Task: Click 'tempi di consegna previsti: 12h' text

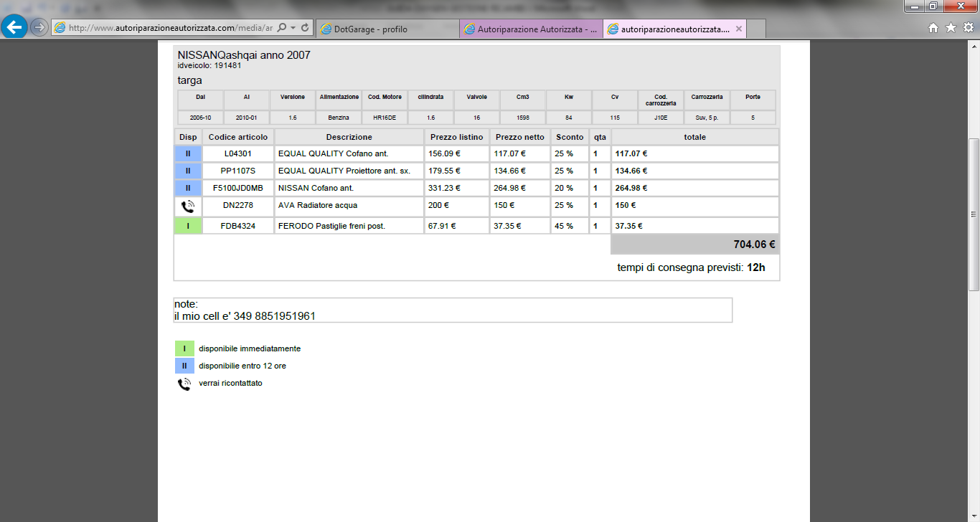Action: click(x=691, y=267)
